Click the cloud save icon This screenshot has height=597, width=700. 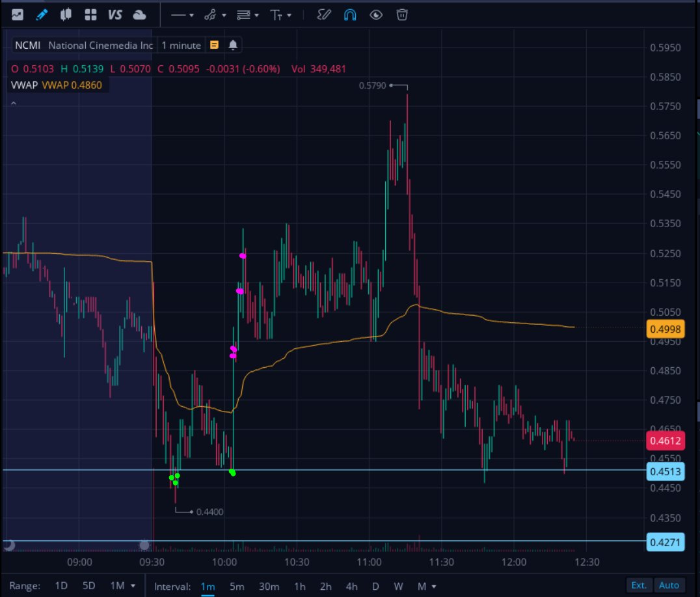pyautogui.click(x=139, y=15)
